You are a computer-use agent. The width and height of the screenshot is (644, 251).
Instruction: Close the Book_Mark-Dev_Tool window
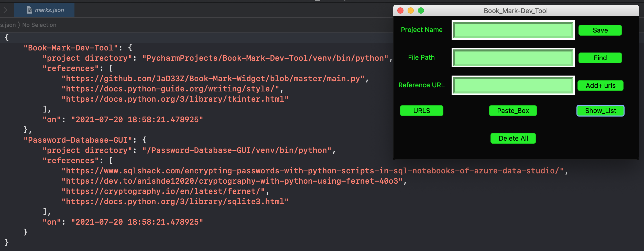[400, 11]
